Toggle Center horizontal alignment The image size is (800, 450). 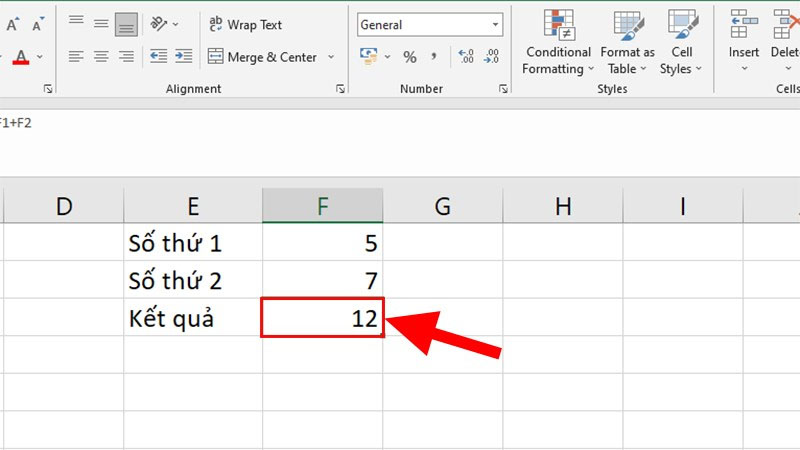[101, 57]
